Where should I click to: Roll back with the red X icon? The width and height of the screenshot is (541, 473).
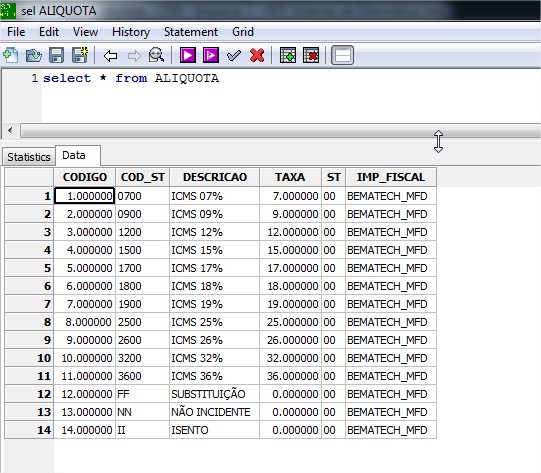(x=257, y=55)
